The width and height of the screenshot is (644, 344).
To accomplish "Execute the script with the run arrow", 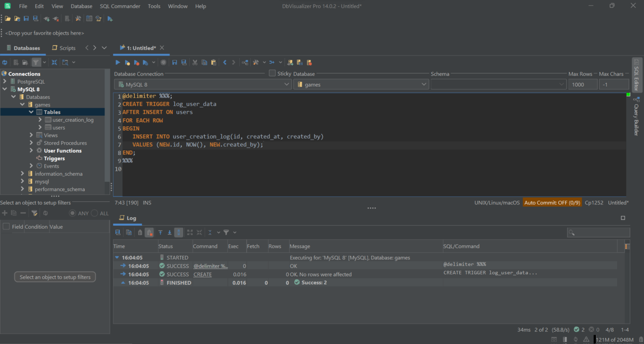I will 117,62.
